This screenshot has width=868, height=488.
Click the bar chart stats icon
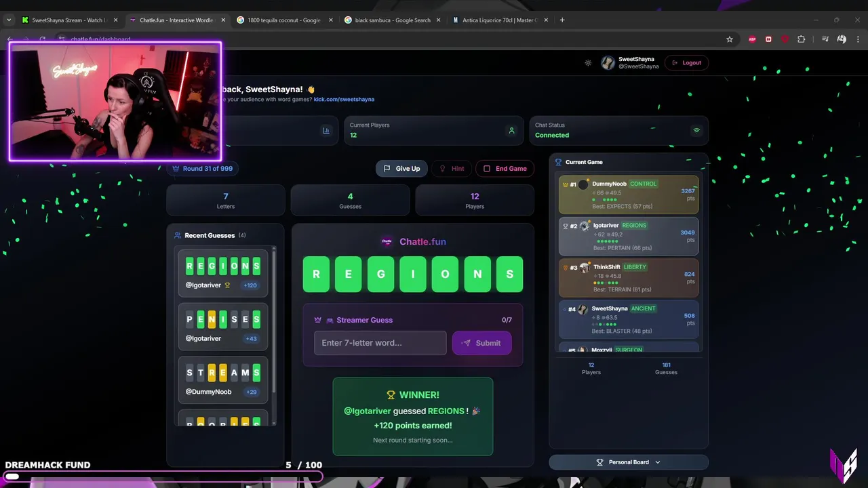(326, 131)
